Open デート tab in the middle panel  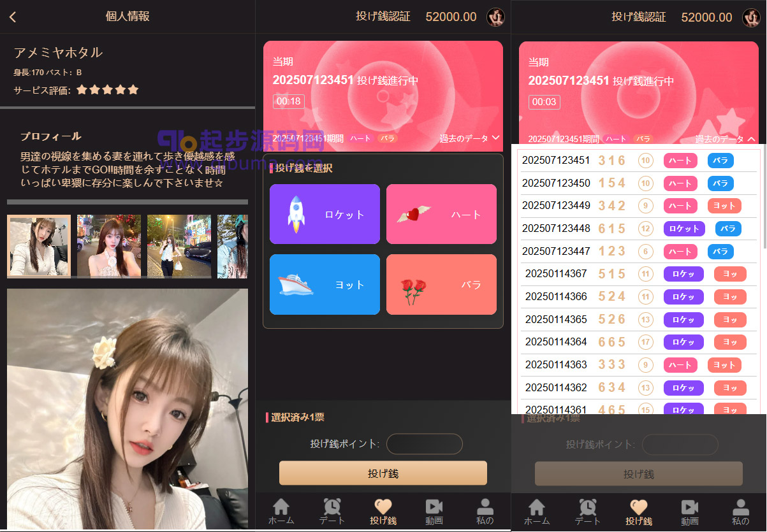[x=332, y=512]
